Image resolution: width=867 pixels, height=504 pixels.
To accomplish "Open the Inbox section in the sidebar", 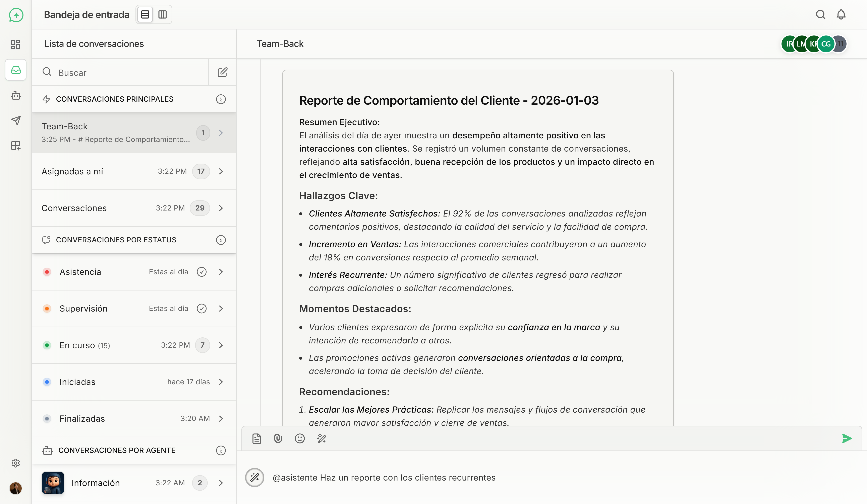I will pyautogui.click(x=15, y=70).
